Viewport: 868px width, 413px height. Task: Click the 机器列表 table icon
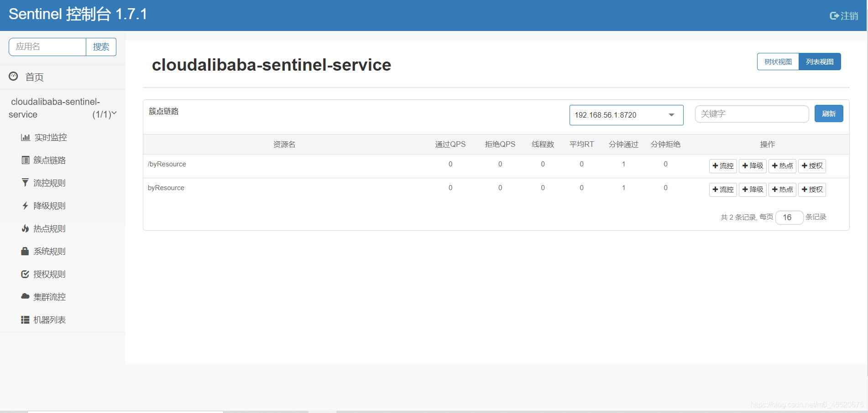point(25,320)
